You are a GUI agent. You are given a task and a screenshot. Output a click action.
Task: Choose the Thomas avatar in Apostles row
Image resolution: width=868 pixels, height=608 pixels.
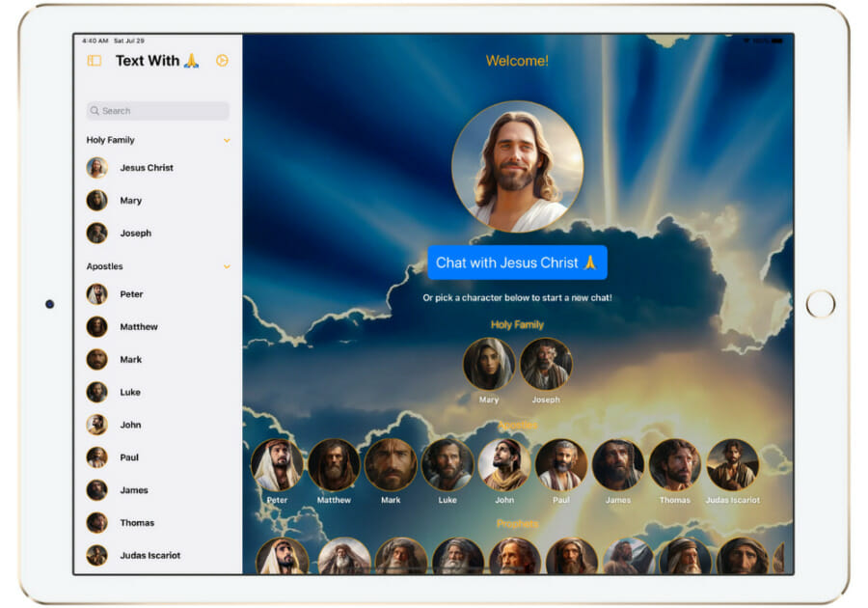click(675, 464)
